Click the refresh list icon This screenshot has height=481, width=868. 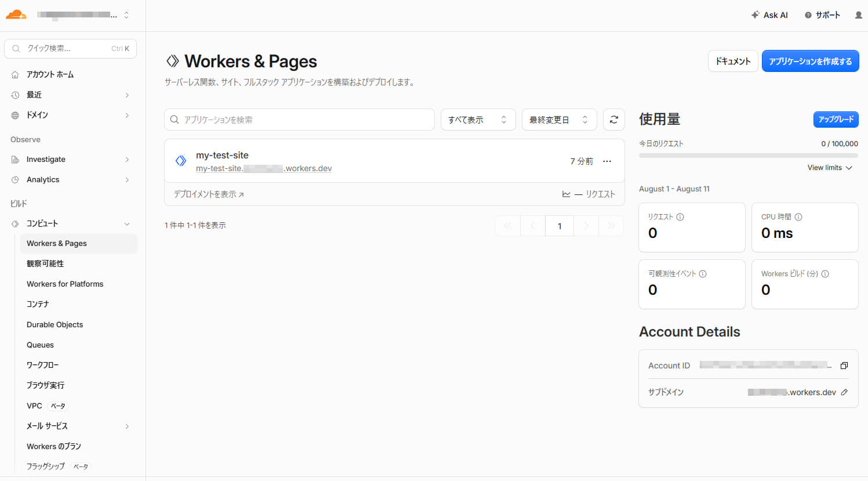(x=614, y=120)
